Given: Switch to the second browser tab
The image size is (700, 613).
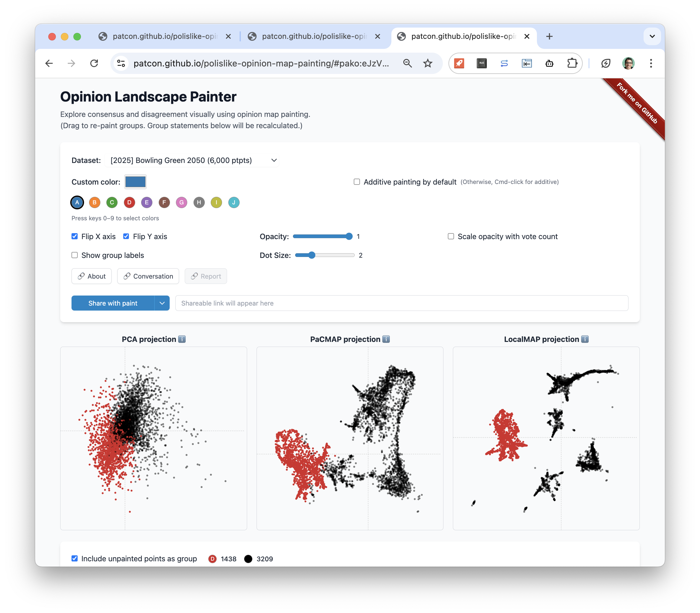Looking at the screenshot, I should click(314, 36).
